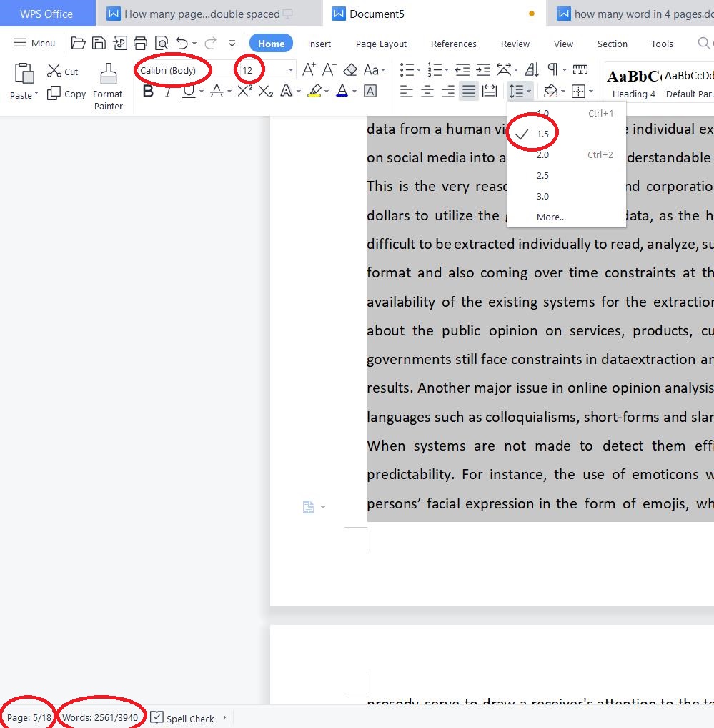Insert a bulleted list
This screenshot has height=728, width=714.
pyautogui.click(x=406, y=69)
